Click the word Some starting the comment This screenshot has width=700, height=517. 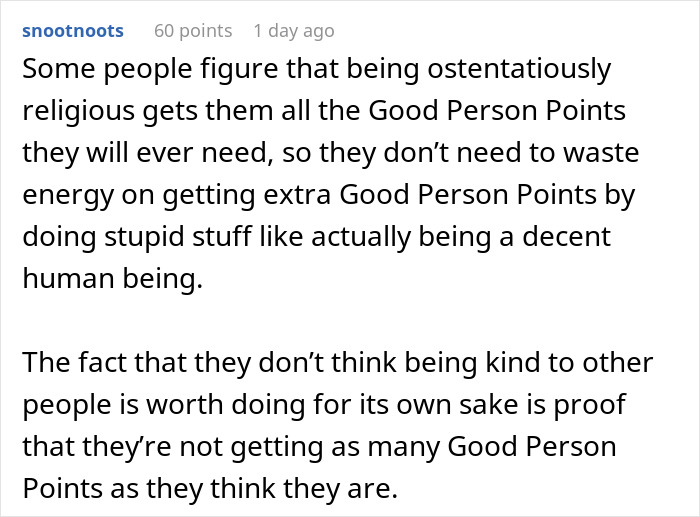coord(52,70)
